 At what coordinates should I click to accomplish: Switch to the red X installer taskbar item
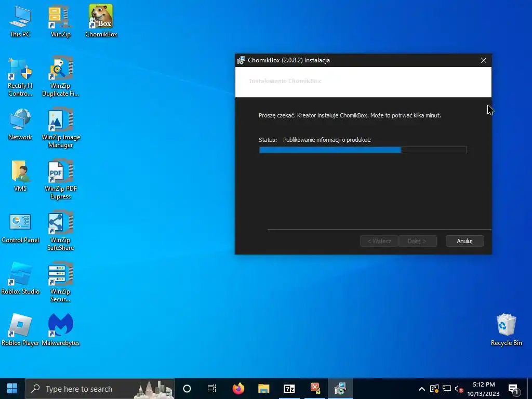(315, 389)
